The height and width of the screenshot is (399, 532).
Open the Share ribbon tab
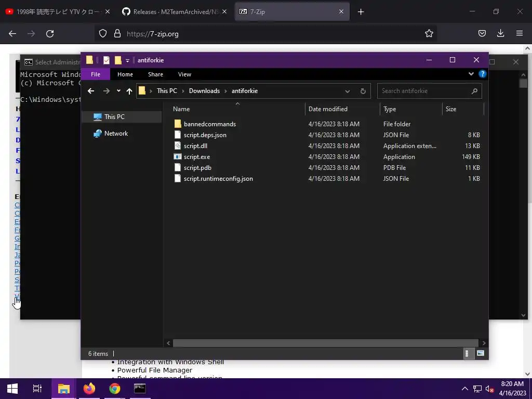click(155, 74)
